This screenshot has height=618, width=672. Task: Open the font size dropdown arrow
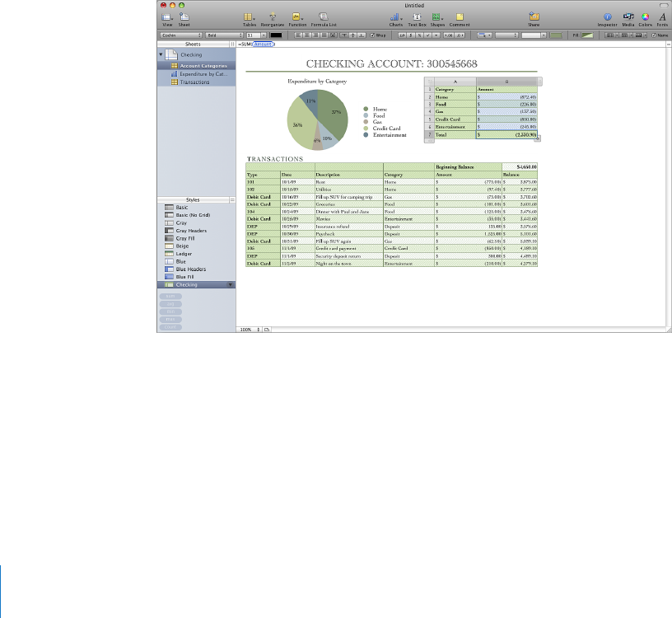264,35
